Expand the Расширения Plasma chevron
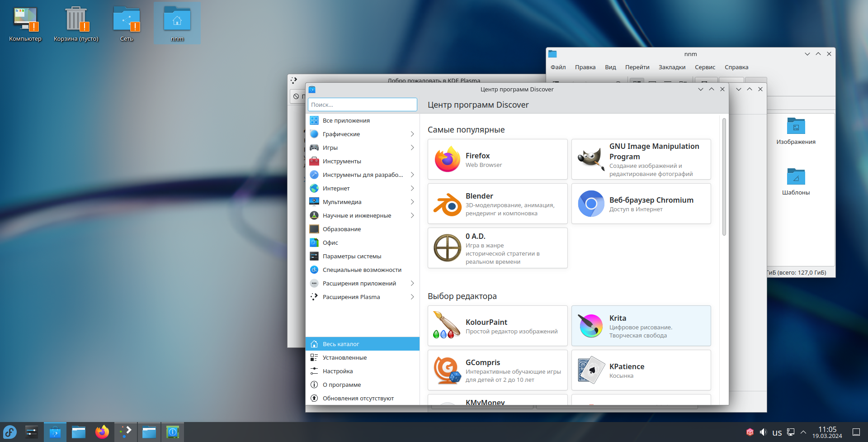The height and width of the screenshot is (442, 868). coord(412,297)
